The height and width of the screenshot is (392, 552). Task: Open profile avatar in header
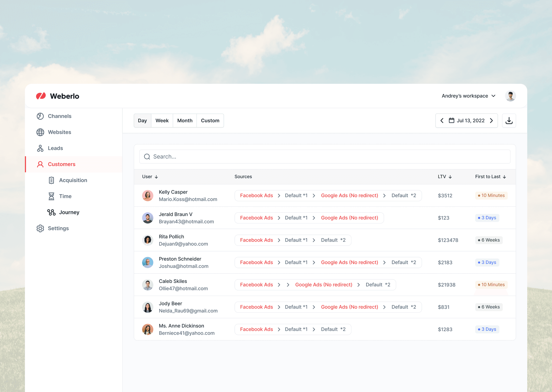(x=510, y=96)
